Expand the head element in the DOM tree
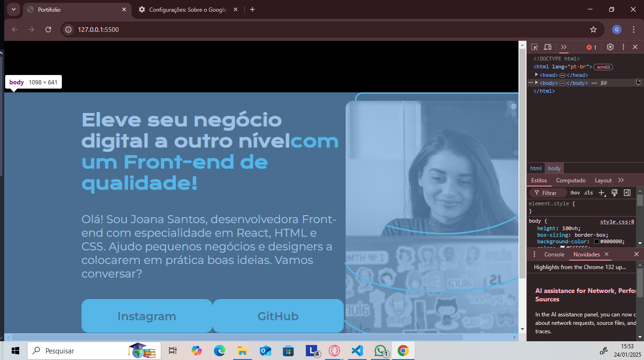Screen dimensions: 644x360 (x=537, y=75)
